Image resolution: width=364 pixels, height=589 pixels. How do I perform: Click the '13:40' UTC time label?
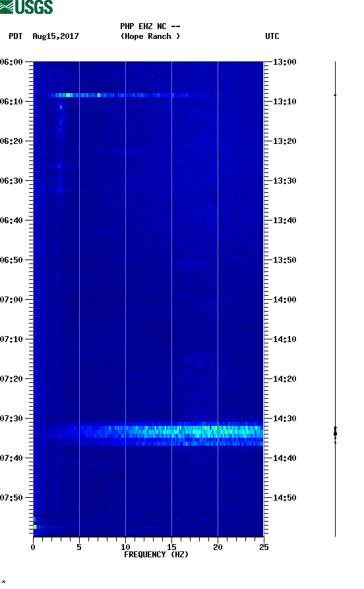coord(284,221)
